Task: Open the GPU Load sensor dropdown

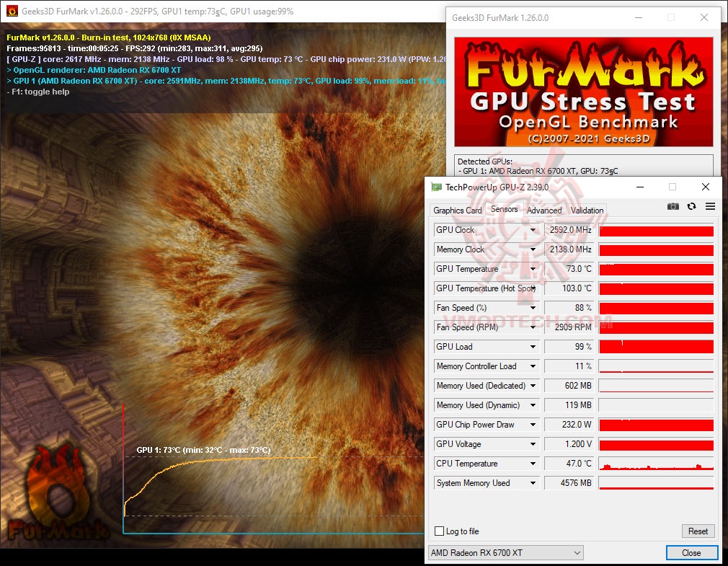Action: (x=533, y=347)
